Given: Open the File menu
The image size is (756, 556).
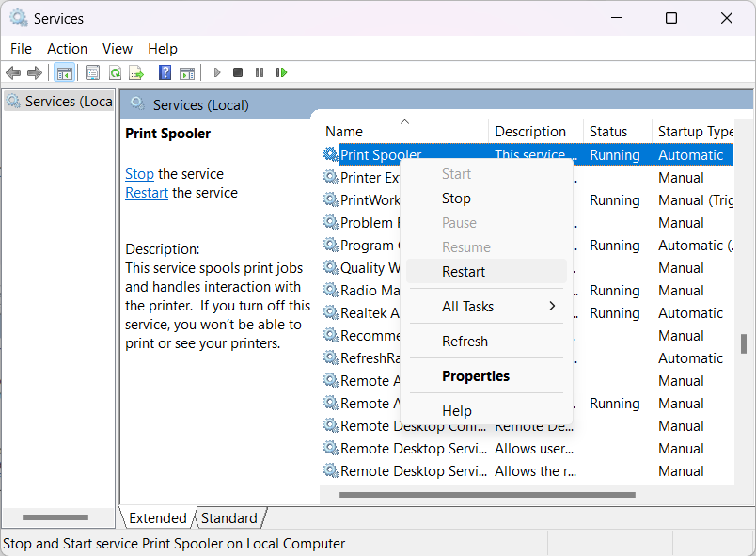Looking at the screenshot, I should (x=22, y=49).
